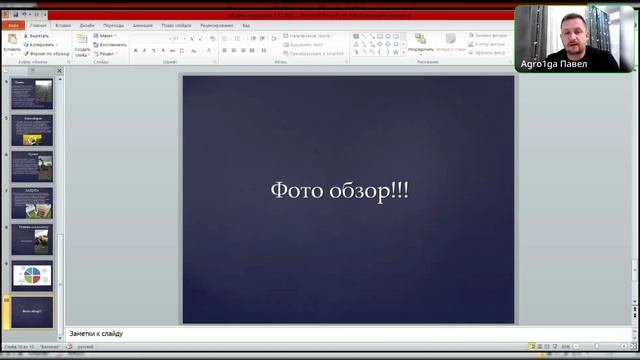Open the Shape Effects (Эффекты фигур) dropdown
Image resolution: width=640 pixels, height=360 pixels.
(x=488, y=53)
